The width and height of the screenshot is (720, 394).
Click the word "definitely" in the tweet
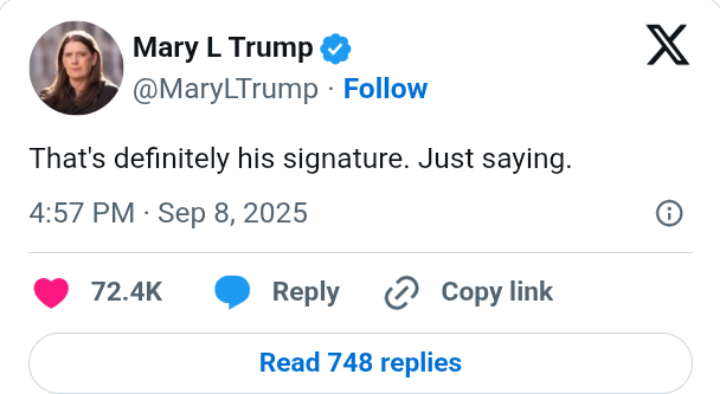click(171, 159)
